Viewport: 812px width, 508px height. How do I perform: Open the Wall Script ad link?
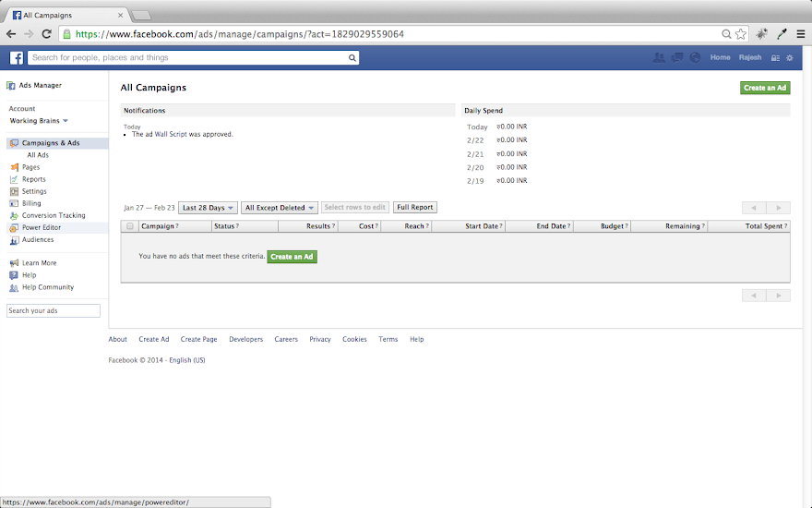pos(171,134)
